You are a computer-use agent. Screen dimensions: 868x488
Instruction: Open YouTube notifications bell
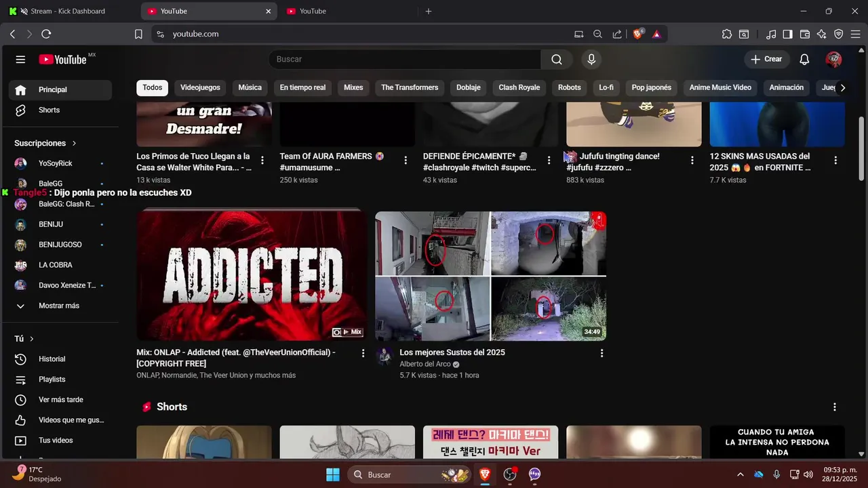pos(804,60)
